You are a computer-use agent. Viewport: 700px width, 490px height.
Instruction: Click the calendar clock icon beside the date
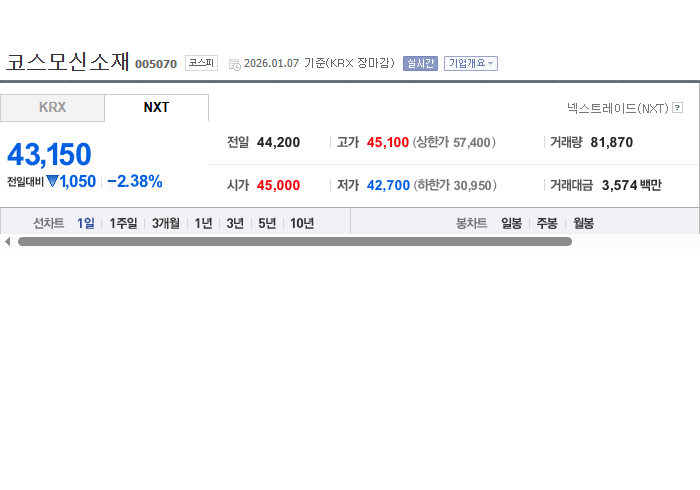pyautogui.click(x=234, y=65)
